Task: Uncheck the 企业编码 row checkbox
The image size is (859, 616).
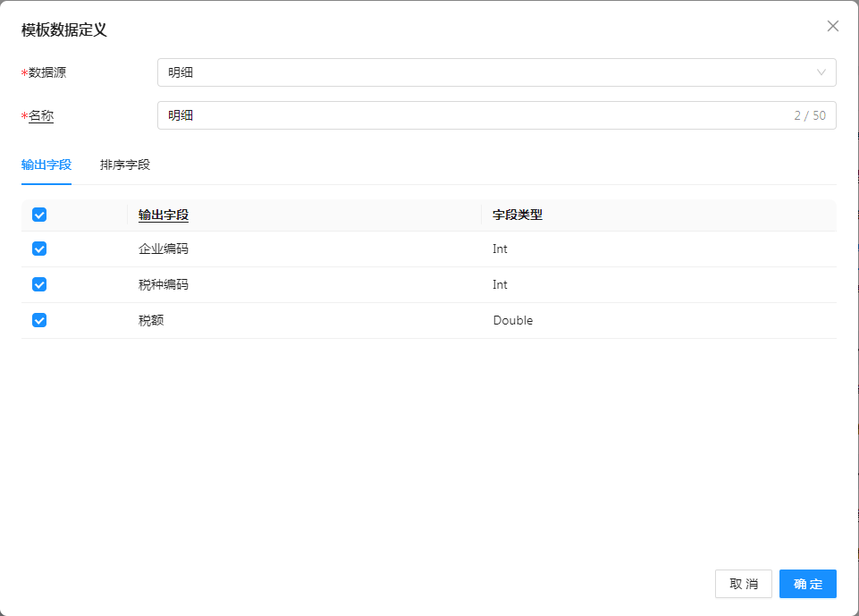Action: pyautogui.click(x=39, y=249)
